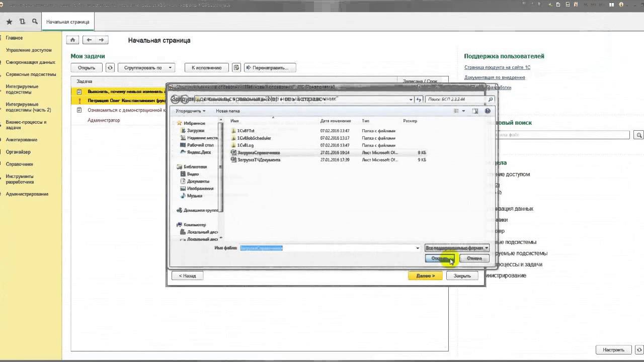Click the К исполнению button
The width and height of the screenshot is (644, 362).
206,67
